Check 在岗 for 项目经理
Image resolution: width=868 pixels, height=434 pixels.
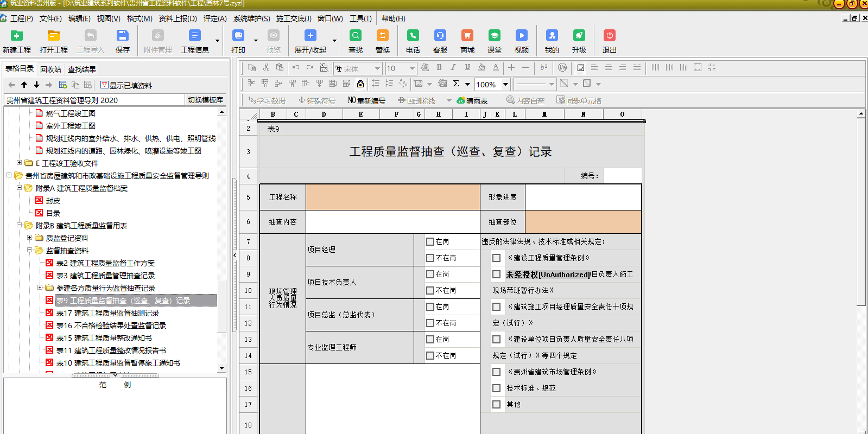(430, 242)
